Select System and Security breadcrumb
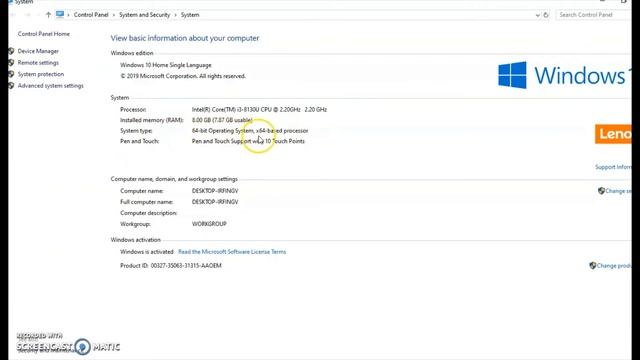 click(x=144, y=15)
